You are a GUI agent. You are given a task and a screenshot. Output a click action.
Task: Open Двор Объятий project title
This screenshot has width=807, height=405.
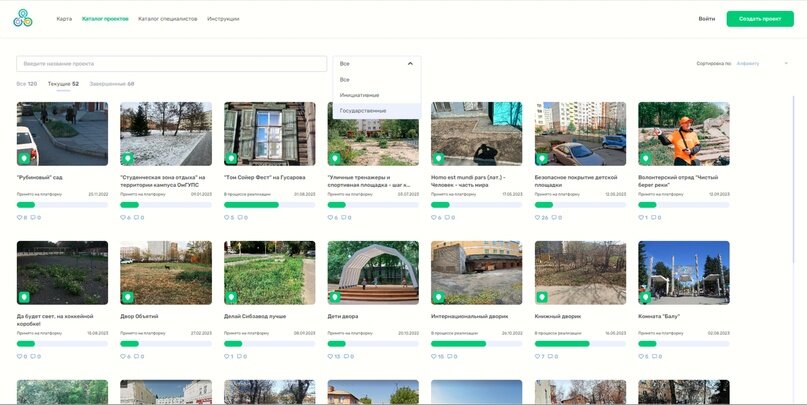(x=139, y=316)
